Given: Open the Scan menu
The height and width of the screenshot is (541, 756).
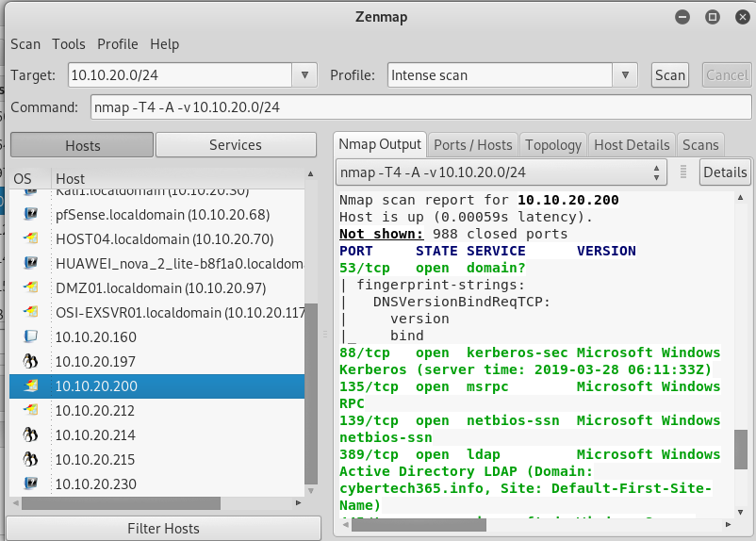Looking at the screenshot, I should (x=25, y=44).
